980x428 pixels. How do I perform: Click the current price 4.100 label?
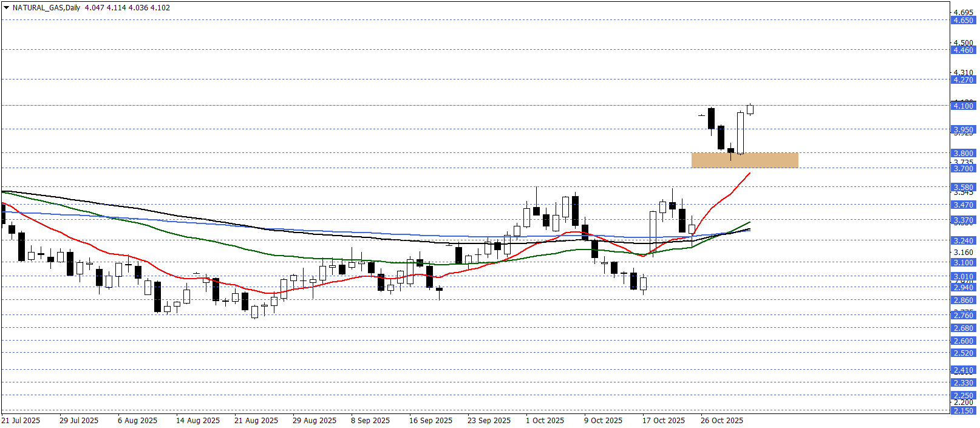pos(963,106)
